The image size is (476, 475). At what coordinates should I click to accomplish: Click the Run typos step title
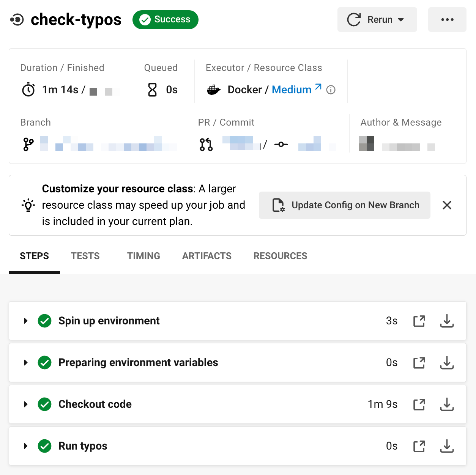pos(83,446)
